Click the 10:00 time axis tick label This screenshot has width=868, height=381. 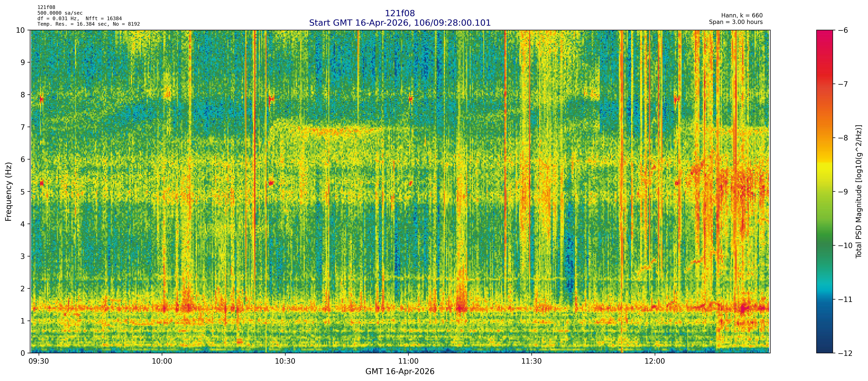pyautogui.click(x=162, y=362)
